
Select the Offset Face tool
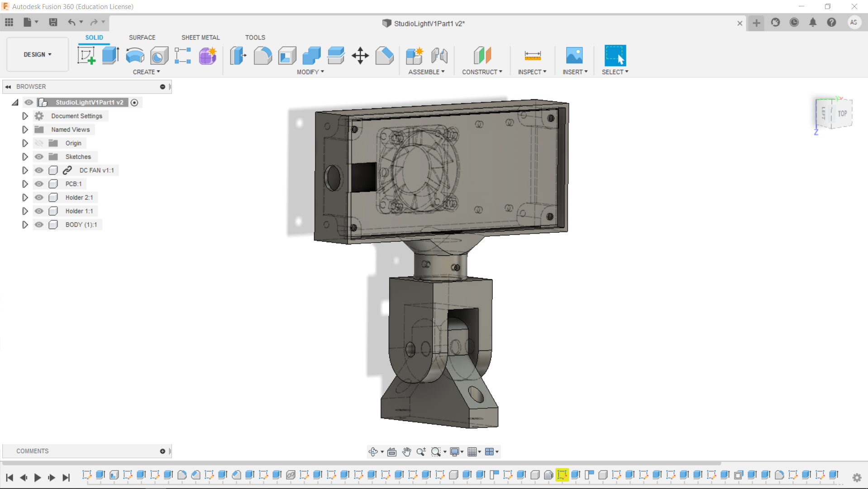336,56
